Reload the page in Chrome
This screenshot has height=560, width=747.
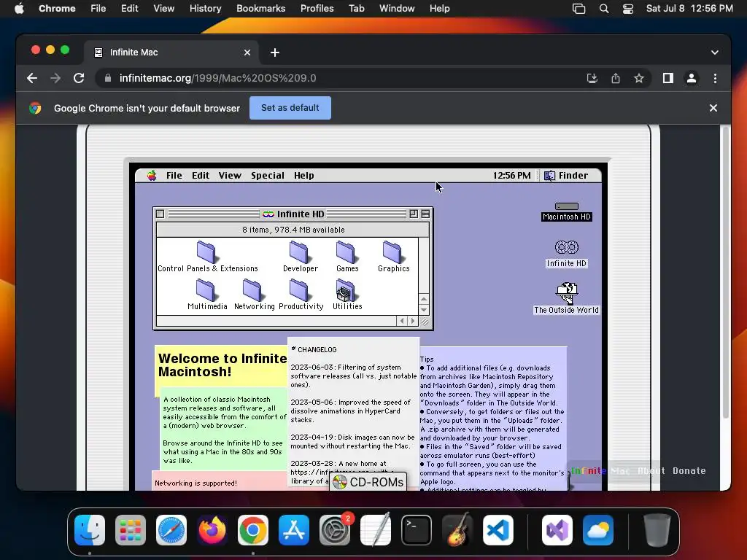coord(79,78)
